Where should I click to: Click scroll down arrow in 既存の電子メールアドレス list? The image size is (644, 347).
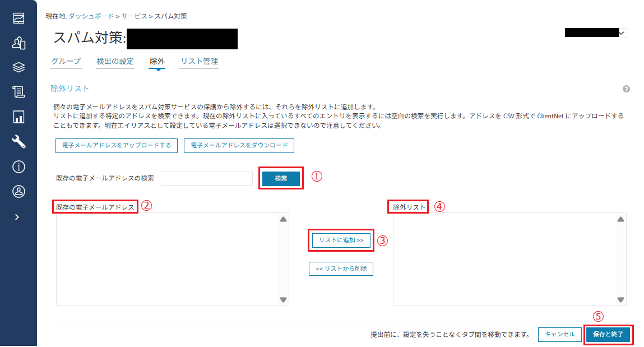pos(284,300)
